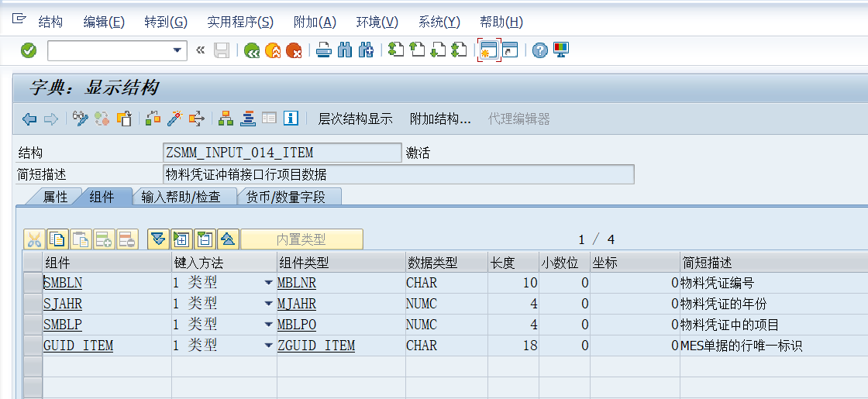Click the Generate Shortcut icon

click(x=510, y=50)
